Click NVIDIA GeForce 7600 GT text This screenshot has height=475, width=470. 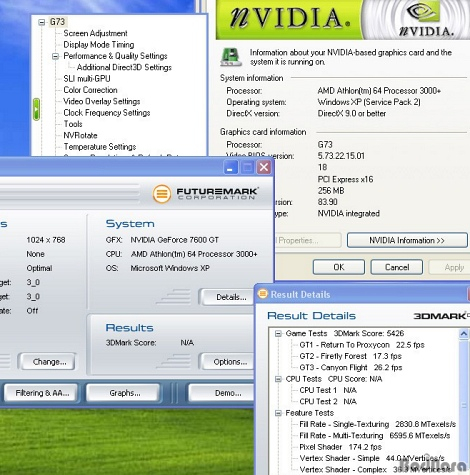(x=175, y=240)
